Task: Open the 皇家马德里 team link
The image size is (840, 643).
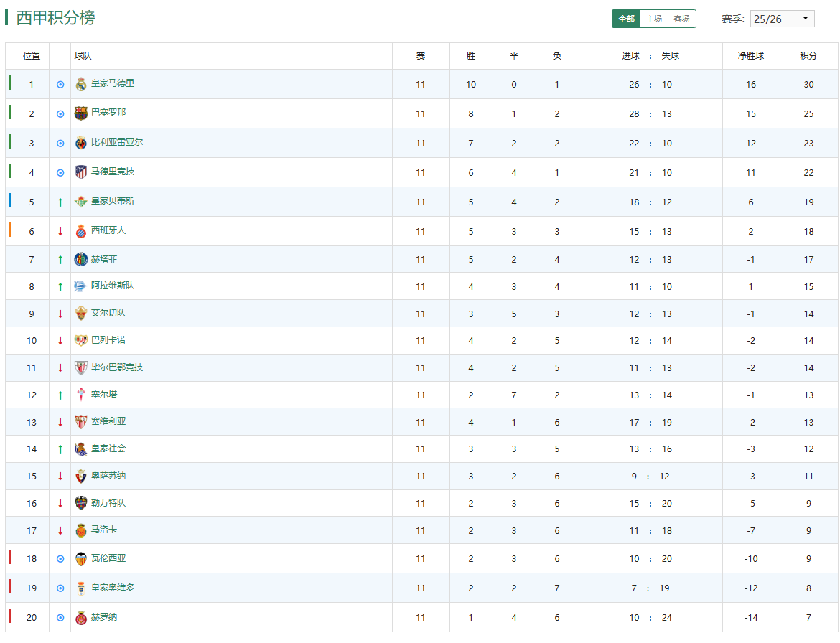Action: pyautogui.click(x=113, y=84)
